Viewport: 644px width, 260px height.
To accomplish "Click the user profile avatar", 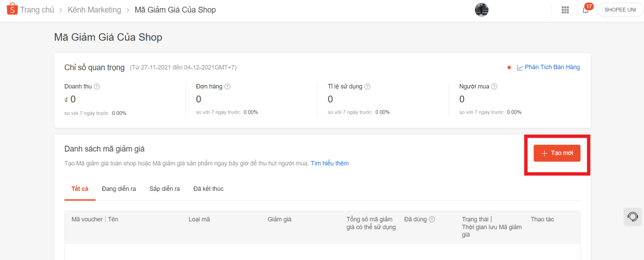I will 481,10.
